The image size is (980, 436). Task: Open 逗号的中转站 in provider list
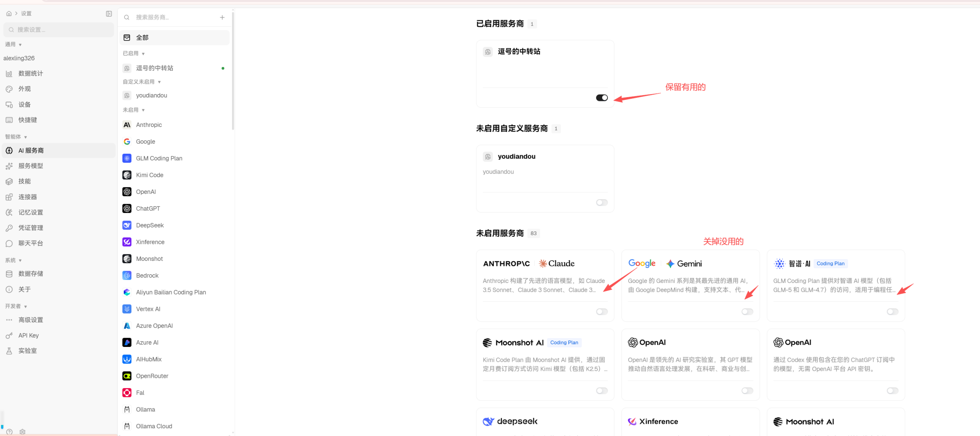175,68
